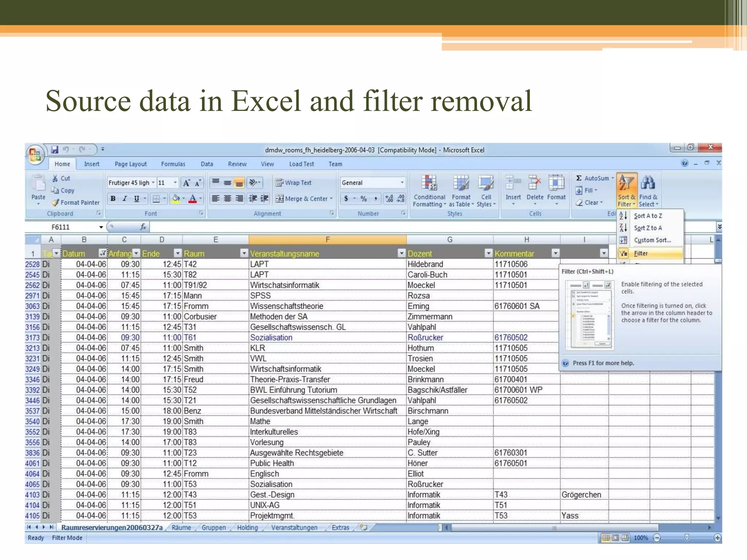Open the Formulas ribbon tab

point(173,164)
